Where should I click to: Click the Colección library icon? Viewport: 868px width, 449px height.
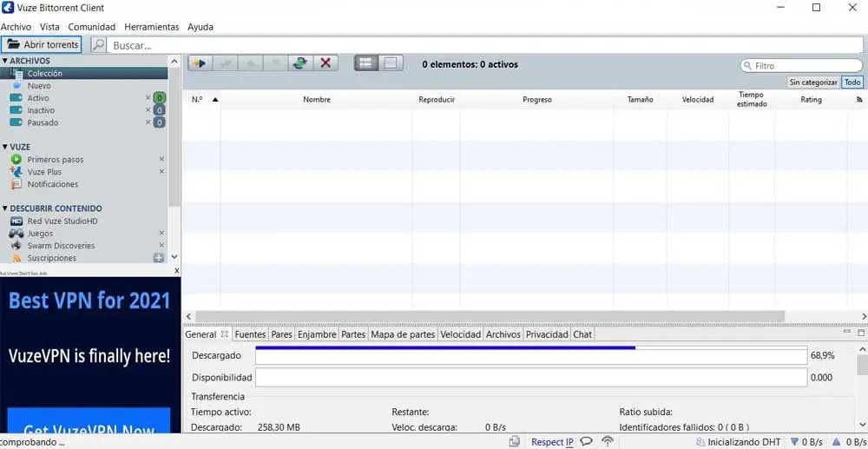(16, 73)
